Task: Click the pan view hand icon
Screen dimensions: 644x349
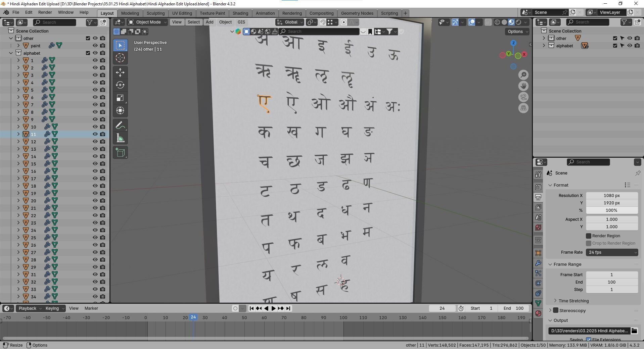Action: pyautogui.click(x=523, y=86)
